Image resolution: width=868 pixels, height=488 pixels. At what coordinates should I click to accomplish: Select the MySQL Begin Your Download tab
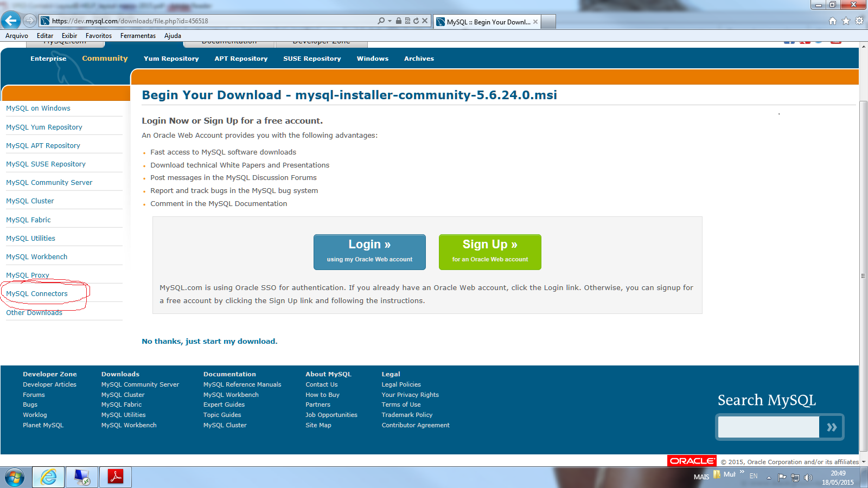[487, 22]
